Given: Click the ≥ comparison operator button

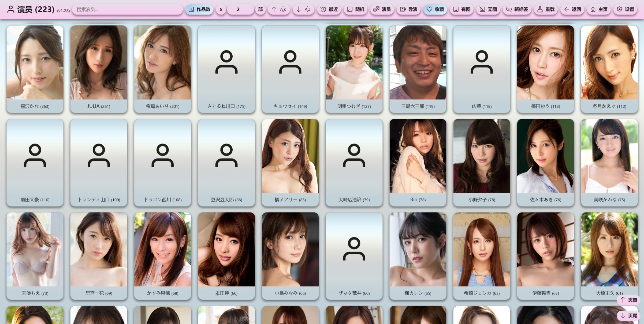Looking at the screenshot, I should coord(221,9).
